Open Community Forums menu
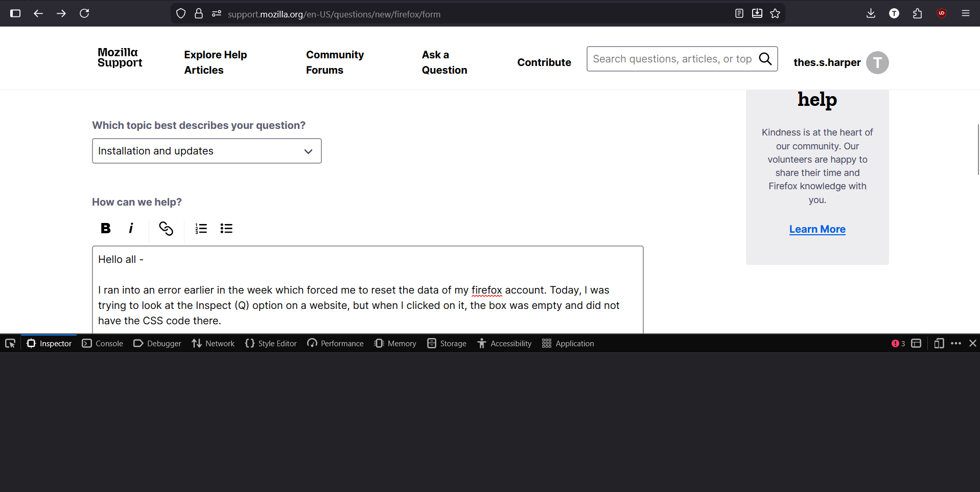The image size is (980, 492). [335, 62]
